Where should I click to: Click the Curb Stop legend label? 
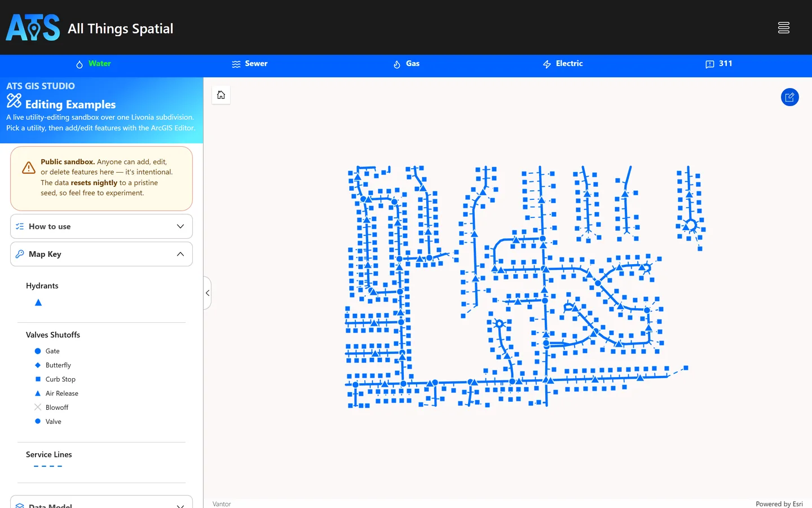(x=60, y=379)
